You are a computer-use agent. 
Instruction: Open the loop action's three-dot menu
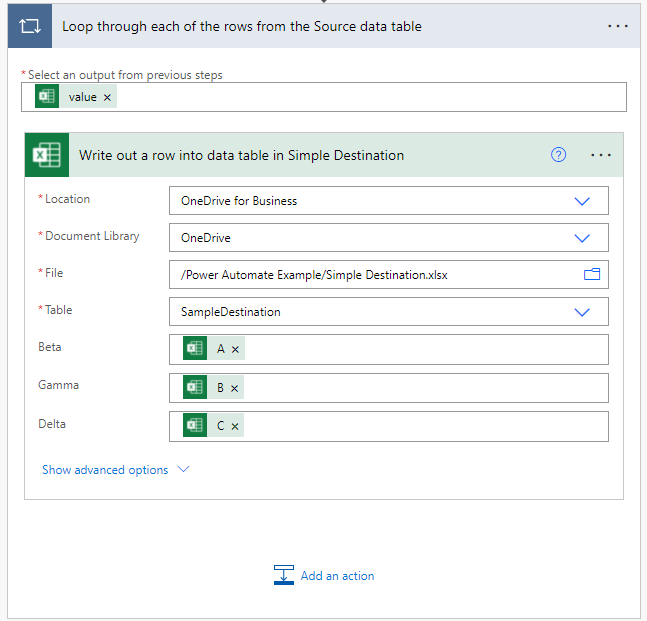[x=618, y=26]
